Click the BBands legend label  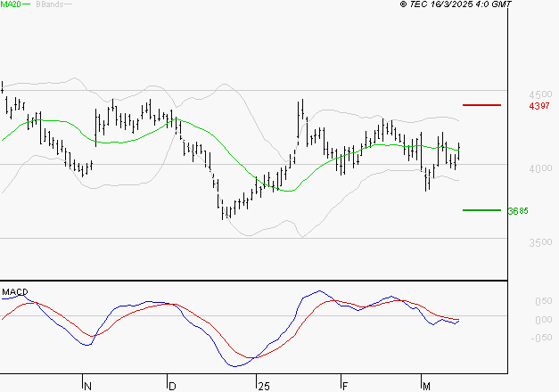pos(50,4)
